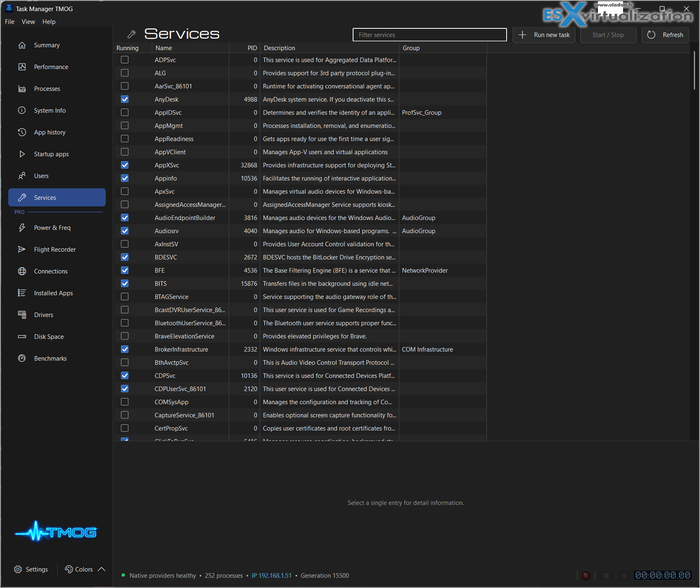Toggle the ALG service checkbox

click(x=125, y=73)
